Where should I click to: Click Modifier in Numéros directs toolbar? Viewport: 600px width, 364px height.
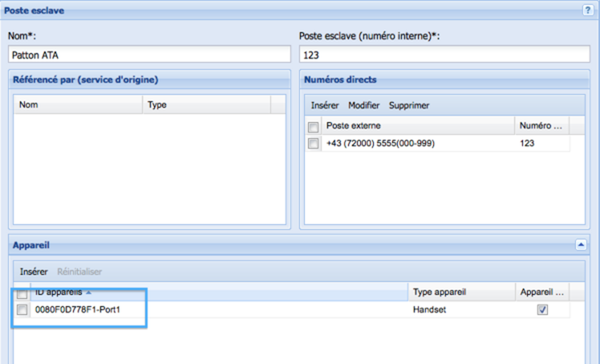(x=364, y=105)
